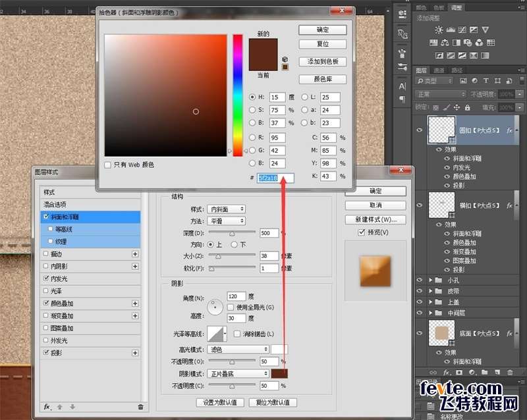Image resolution: width=527 pixels, height=420 pixels.
Task: Select 颜色叠加 in Layer Style list
Action: point(90,303)
